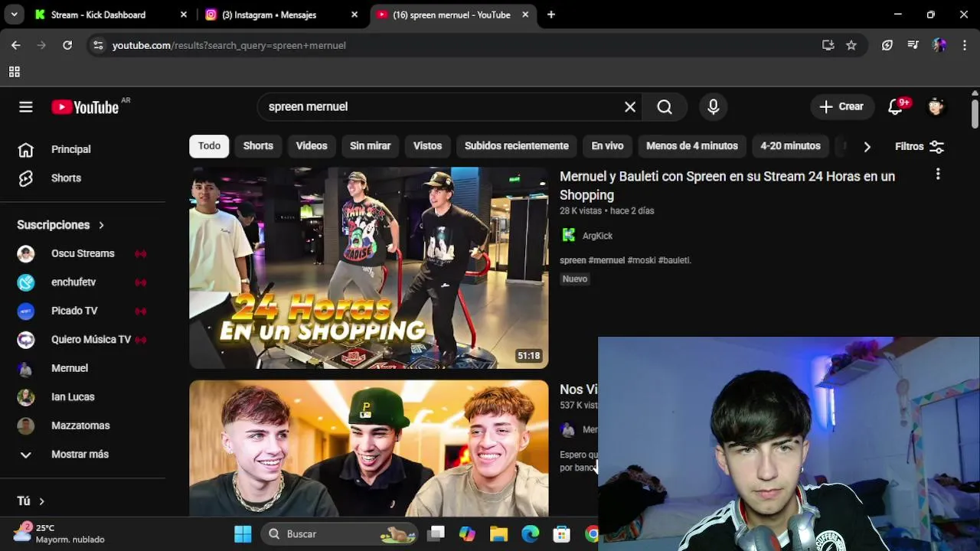The height and width of the screenshot is (551, 980).
Task: Run search with magnifier button
Action: (665, 107)
